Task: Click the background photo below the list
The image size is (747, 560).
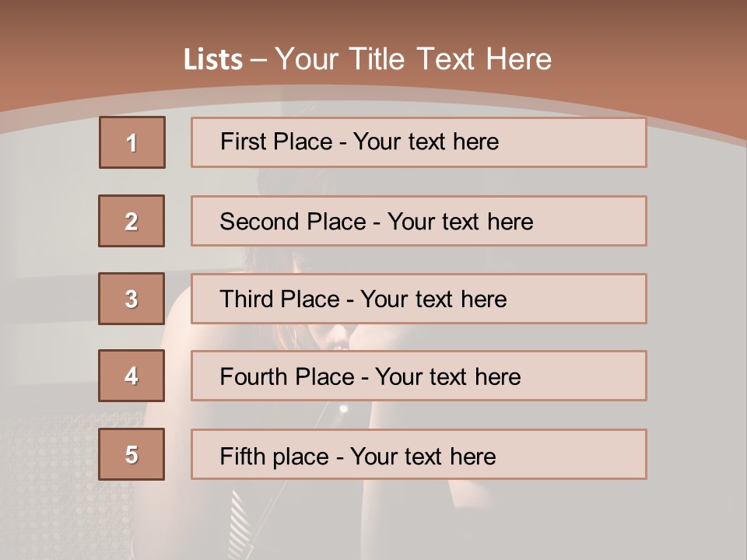Action: (373, 520)
